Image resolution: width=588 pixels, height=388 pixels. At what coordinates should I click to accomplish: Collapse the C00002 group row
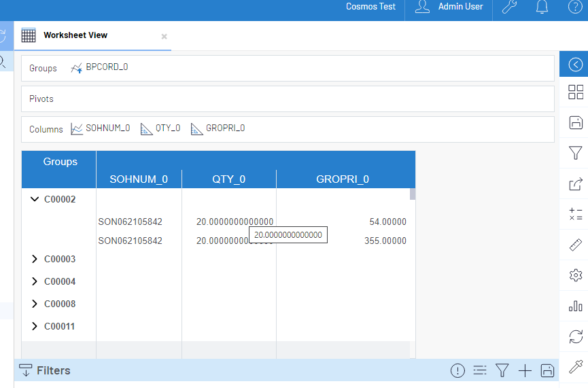35,199
